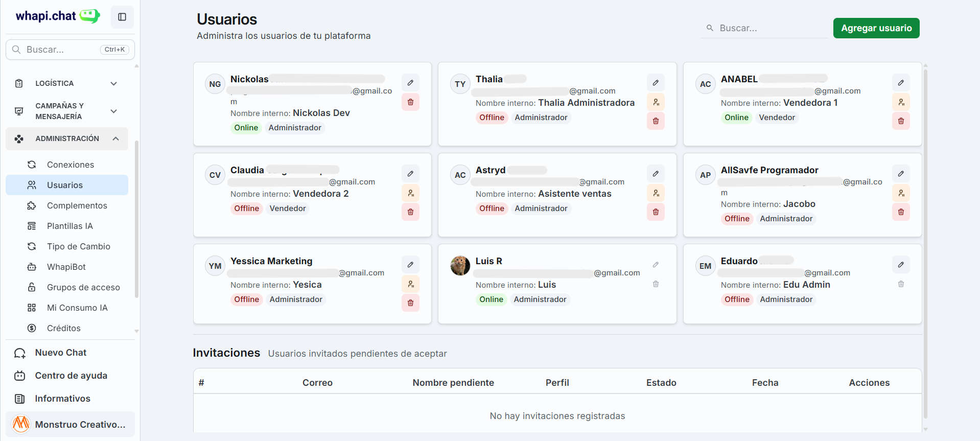Select Usuarios in the sidebar
Viewport: 980px width, 441px height.
coord(67,185)
